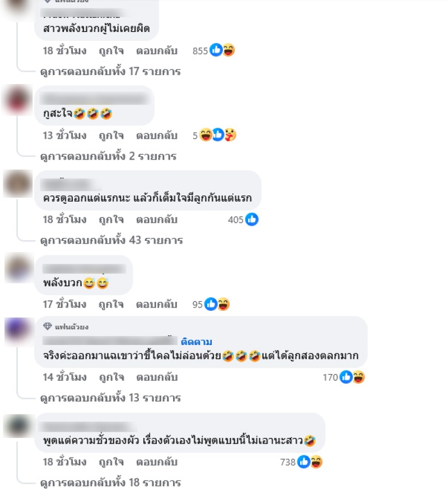Expand all 43 replies
The image size is (448, 490).
point(111,240)
